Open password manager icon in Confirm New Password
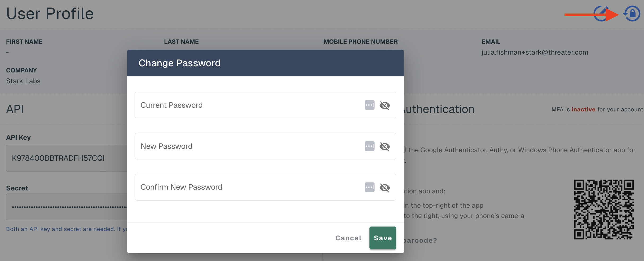 tap(369, 187)
